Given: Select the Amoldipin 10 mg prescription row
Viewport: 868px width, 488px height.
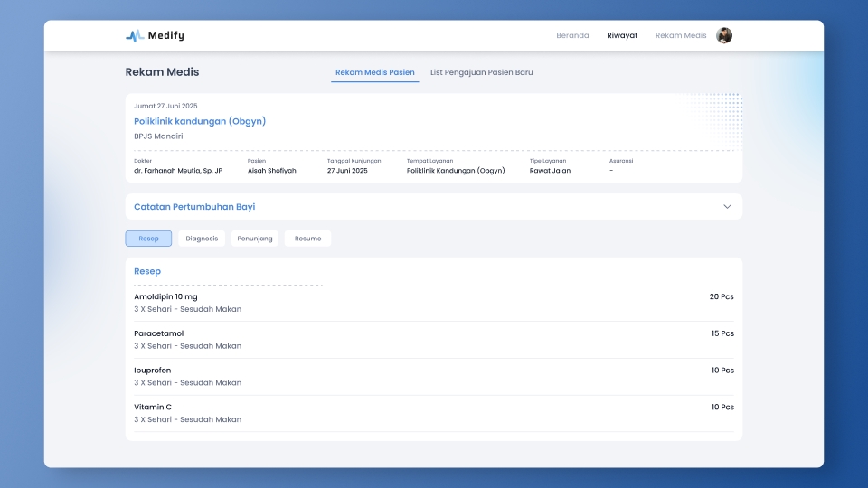Looking at the screenshot, I should tap(434, 303).
